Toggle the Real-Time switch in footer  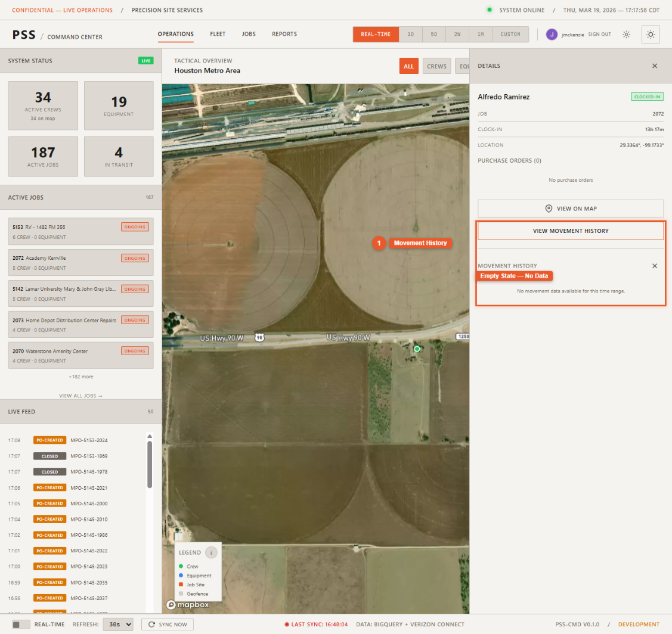tap(21, 624)
